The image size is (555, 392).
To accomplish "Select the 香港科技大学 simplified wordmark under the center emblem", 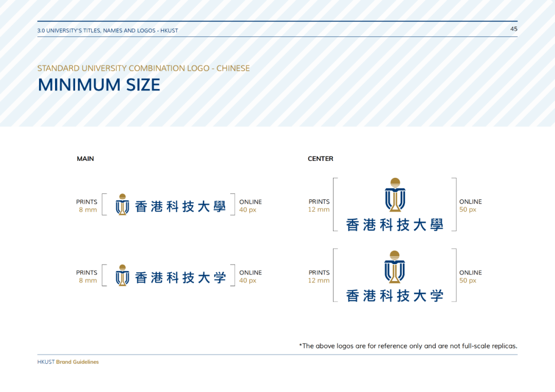I will [x=395, y=296].
